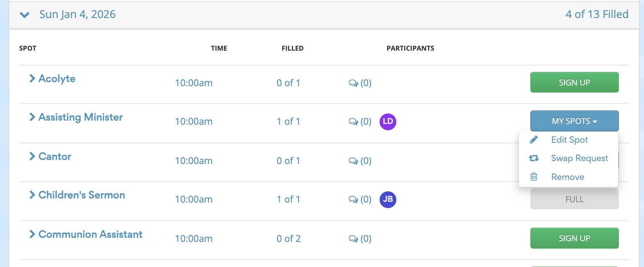Click the pencil icon beside Edit Spot
The image size is (644, 267).
534,140
